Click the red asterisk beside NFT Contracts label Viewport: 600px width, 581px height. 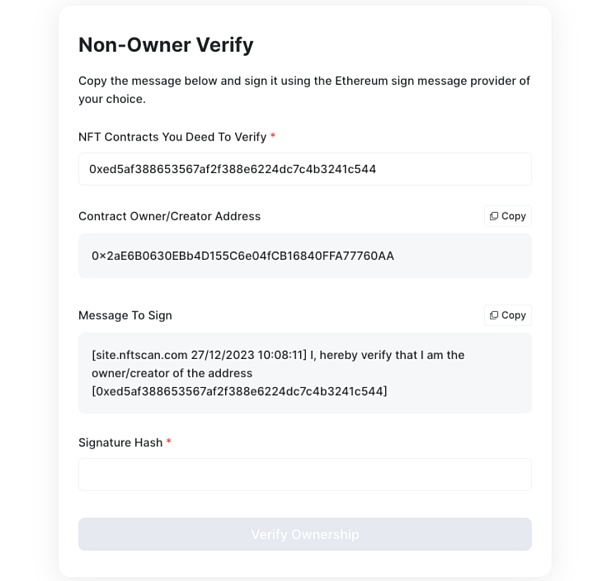[273, 136]
